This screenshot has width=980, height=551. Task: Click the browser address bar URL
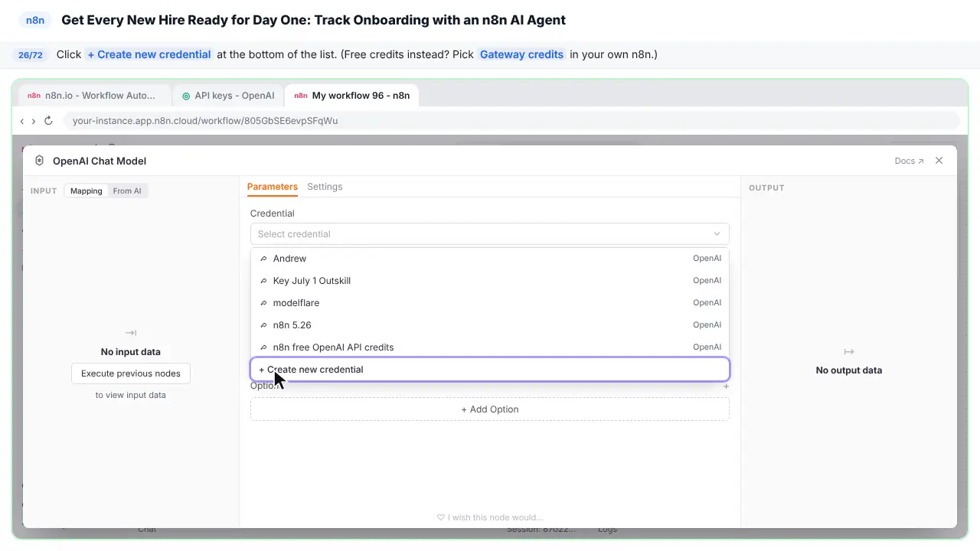tap(205, 121)
